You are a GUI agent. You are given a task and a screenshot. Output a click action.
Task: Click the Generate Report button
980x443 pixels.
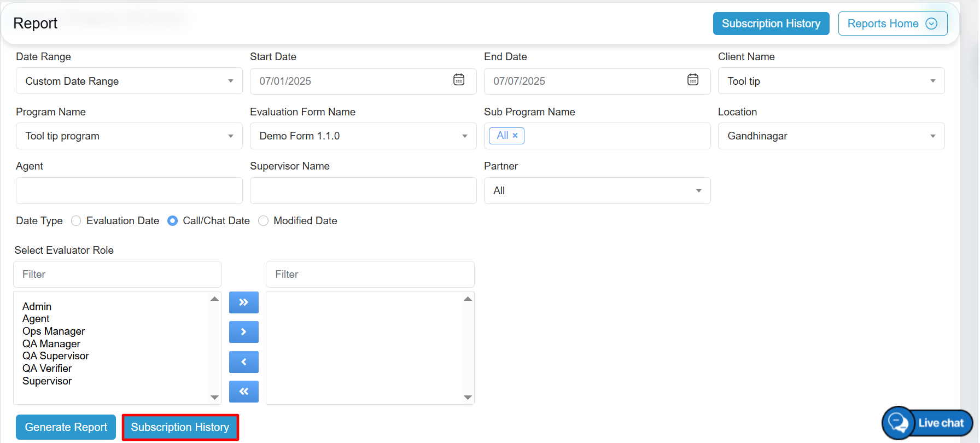click(66, 427)
